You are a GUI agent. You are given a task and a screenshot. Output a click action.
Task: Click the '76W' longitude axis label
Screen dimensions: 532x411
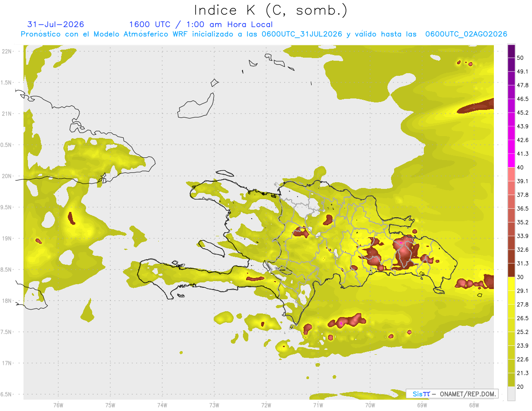pos(58,405)
